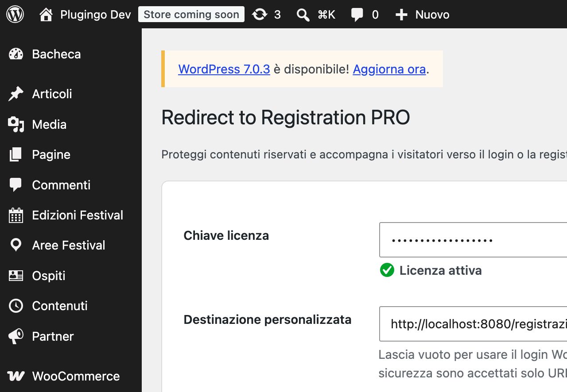
Task: Open the Bacheca menu item
Action: [x=71, y=54]
